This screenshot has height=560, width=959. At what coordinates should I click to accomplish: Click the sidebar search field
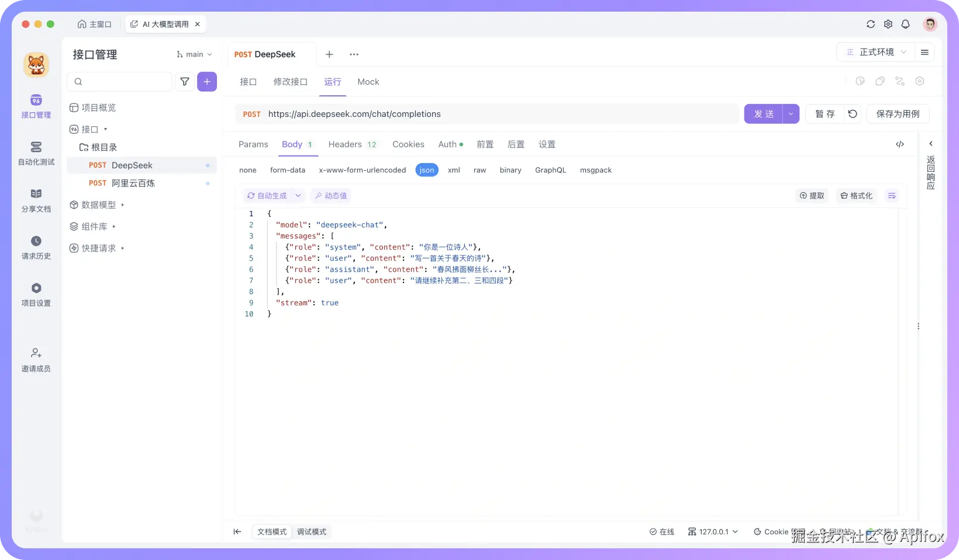tap(120, 82)
